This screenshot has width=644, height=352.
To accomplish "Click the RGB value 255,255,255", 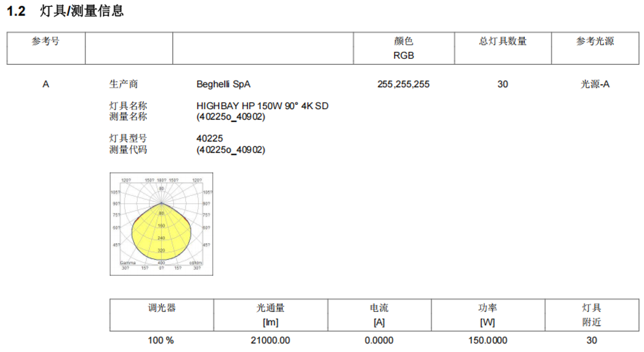I will pos(403,84).
